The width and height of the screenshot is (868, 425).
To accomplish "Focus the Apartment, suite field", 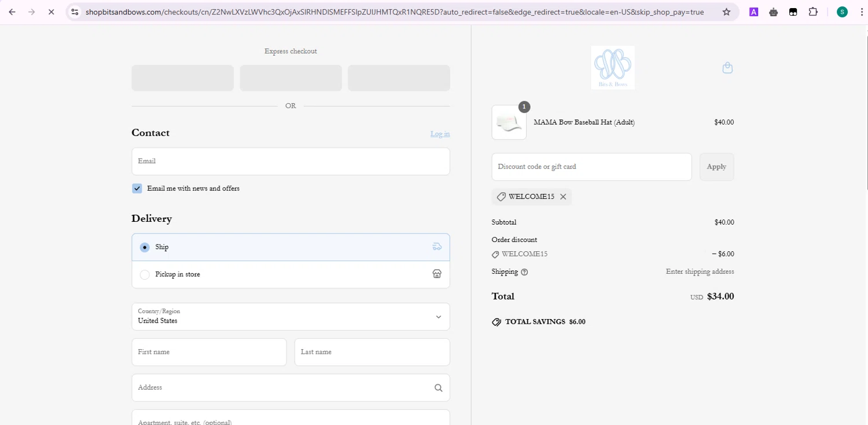I will click(x=290, y=417).
